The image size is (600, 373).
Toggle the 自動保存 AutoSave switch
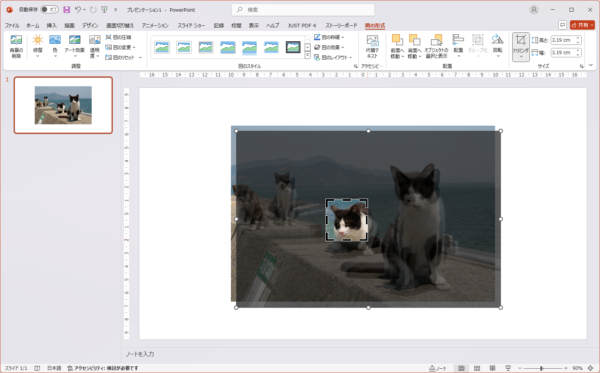pyautogui.click(x=49, y=10)
